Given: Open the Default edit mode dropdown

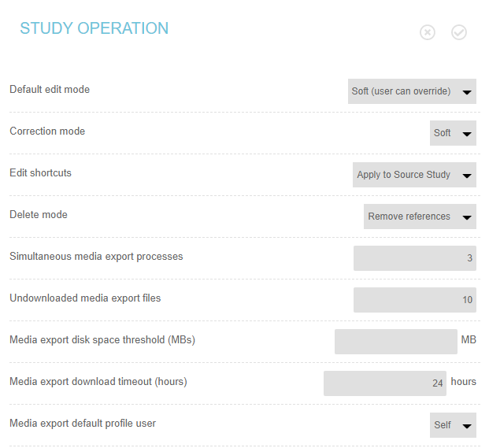Looking at the screenshot, I should [412, 91].
